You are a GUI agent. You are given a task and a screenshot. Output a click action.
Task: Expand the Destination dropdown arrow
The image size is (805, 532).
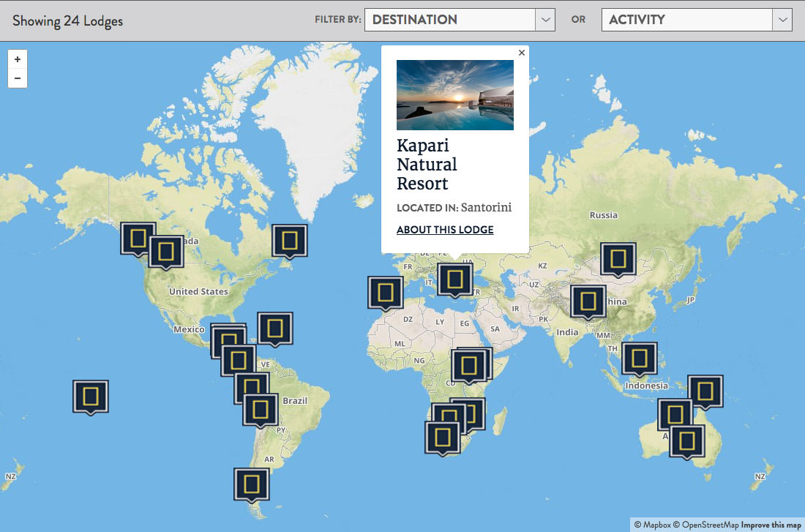click(x=545, y=20)
